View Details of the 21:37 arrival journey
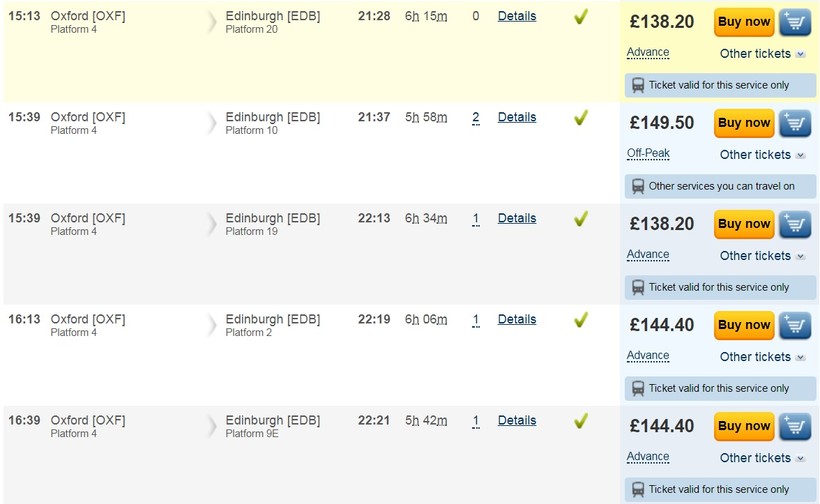Viewport: 820px width, 504px height. [517, 117]
